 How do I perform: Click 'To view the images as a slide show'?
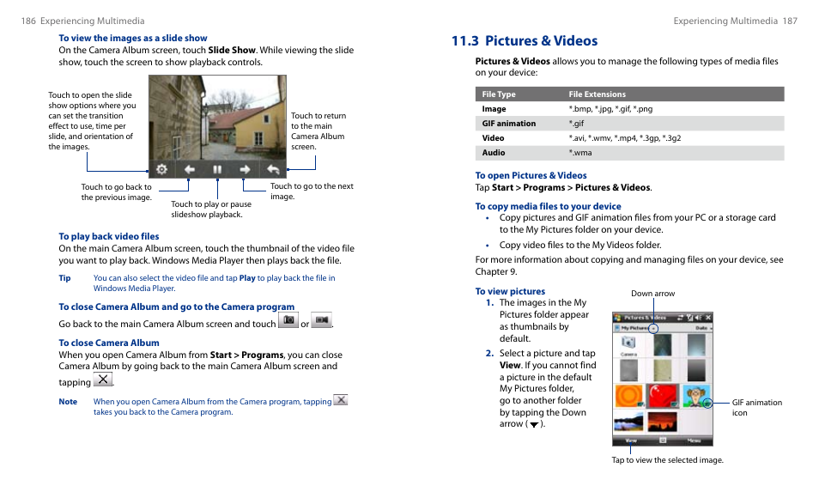(x=133, y=38)
